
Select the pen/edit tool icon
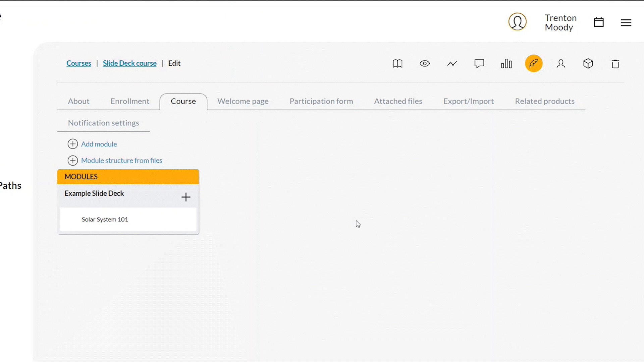pyautogui.click(x=534, y=63)
